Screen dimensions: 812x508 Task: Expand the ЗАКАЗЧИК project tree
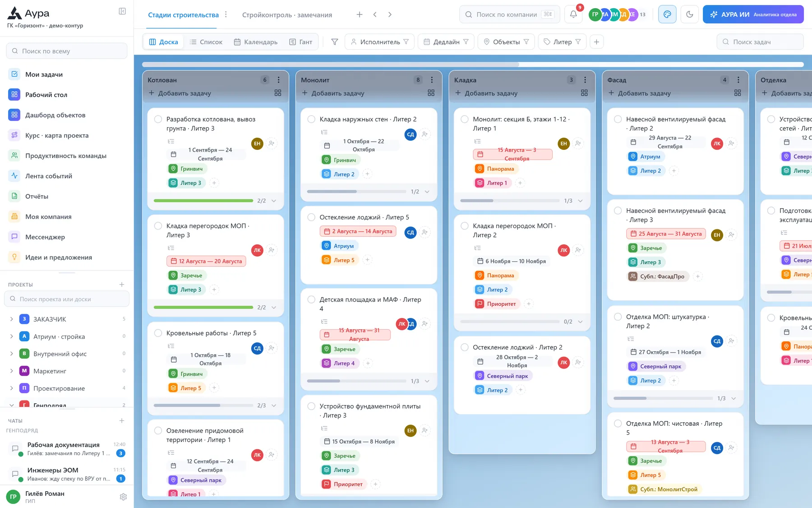pos(12,319)
